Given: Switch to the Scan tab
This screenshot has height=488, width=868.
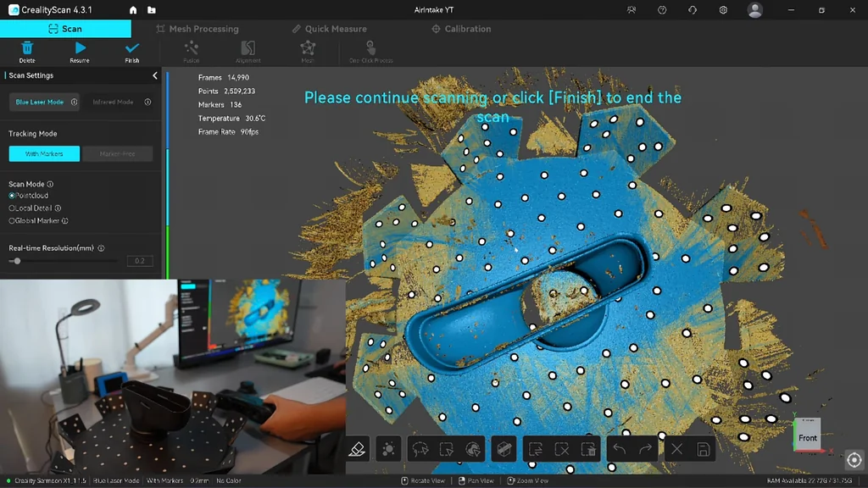Looking at the screenshot, I should coord(65,29).
